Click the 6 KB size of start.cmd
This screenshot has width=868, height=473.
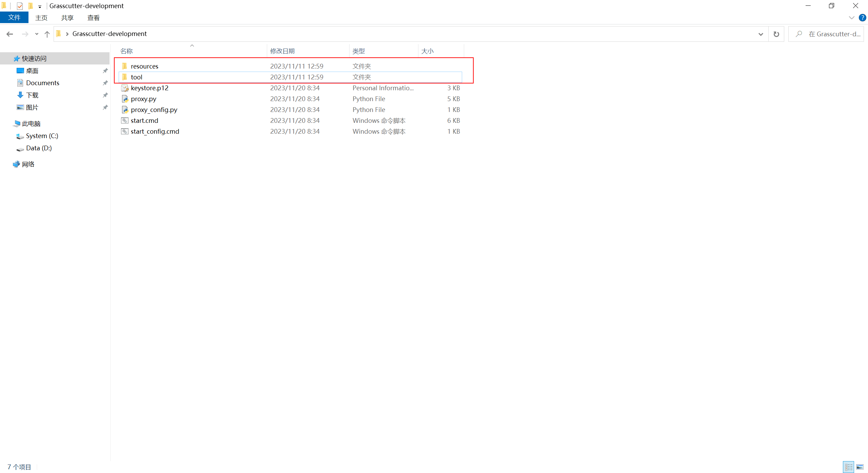tap(453, 121)
